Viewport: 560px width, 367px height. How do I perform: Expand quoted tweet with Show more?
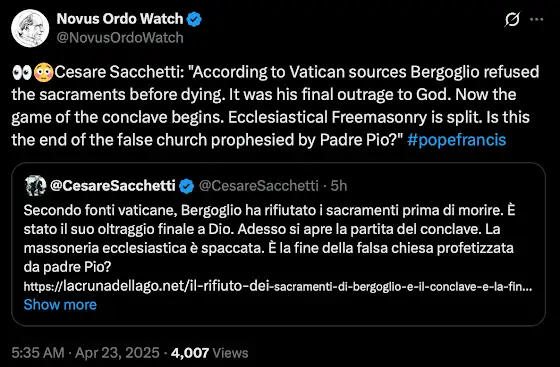pyautogui.click(x=60, y=305)
